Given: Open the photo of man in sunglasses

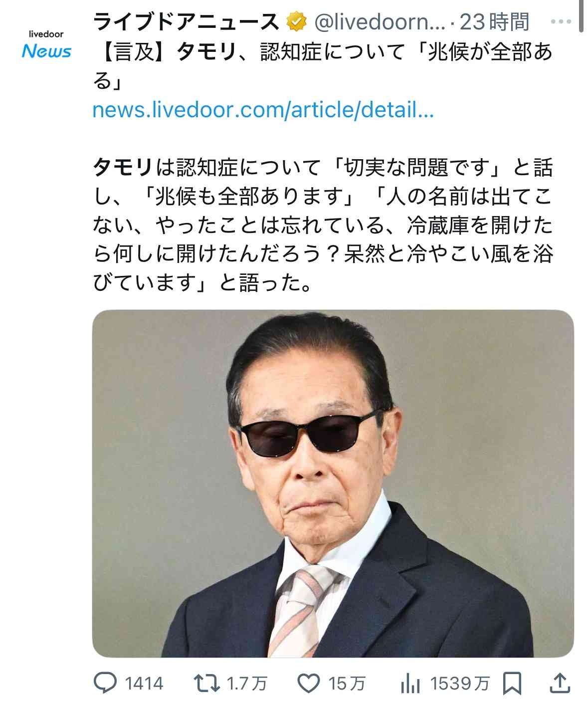Looking at the screenshot, I should coord(333,483).
